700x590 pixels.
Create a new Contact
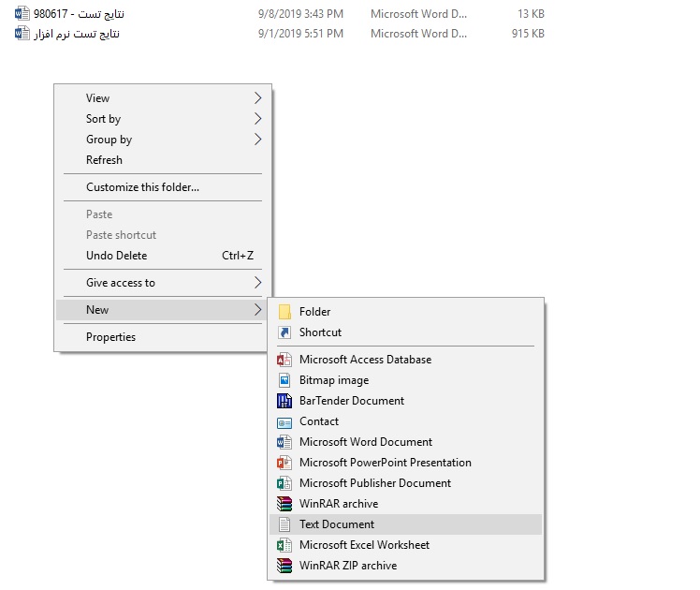[406, 421]
